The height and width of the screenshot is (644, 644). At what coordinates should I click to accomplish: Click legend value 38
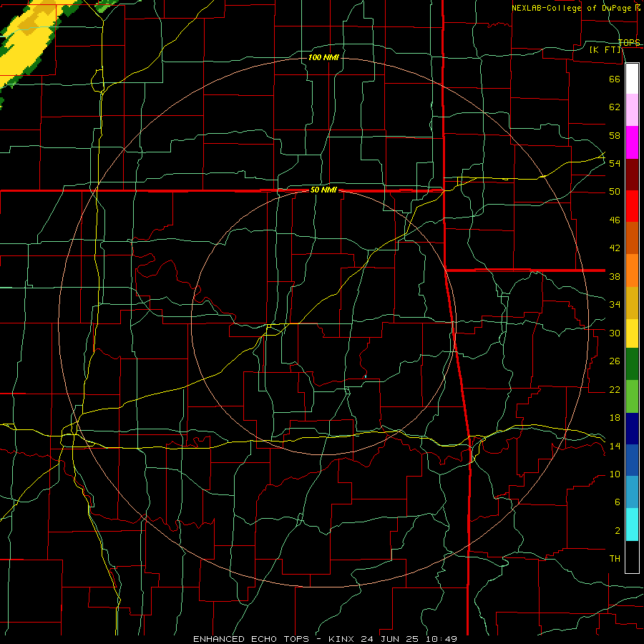pos(615,277)
